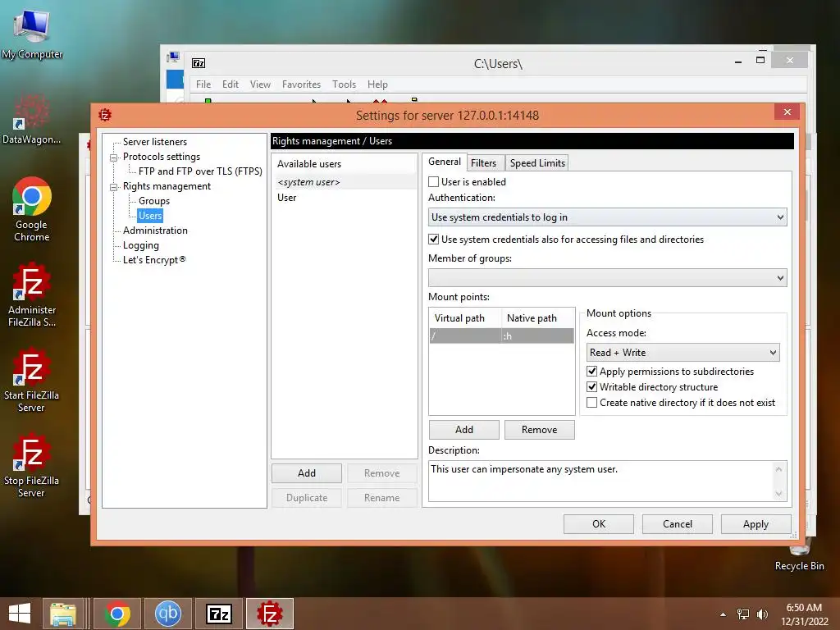
Task: Open the Member of groups dropdown
Action: pyautogui.click(x=608, y=277)
